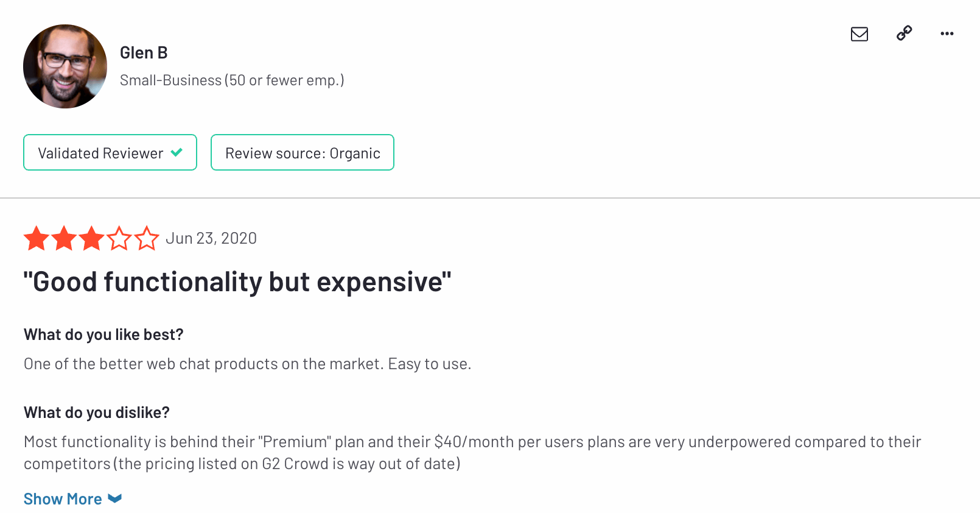Image resolution: width=980 pixels, height=513 pixels.
Task: Click Glen B's profile photo
Action: pyautogui.click(x=65, y=66)
